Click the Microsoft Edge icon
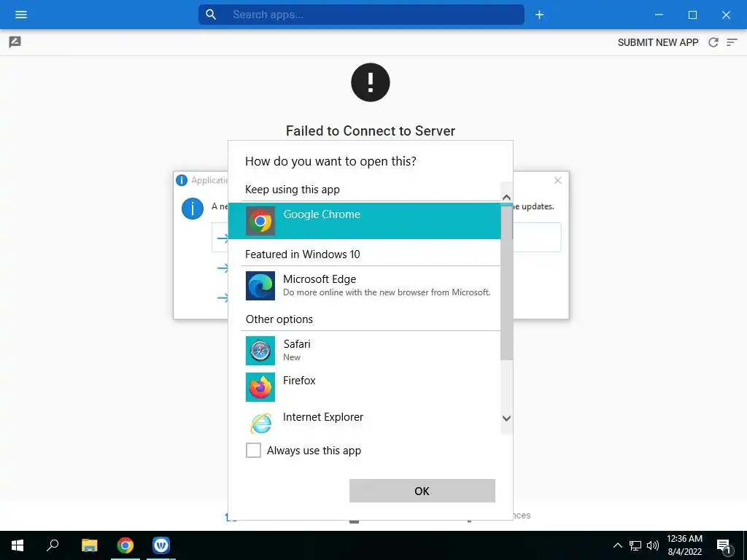The width and height of the screenshot is (747, 560). pyautogui.click(x=260, y=286)
